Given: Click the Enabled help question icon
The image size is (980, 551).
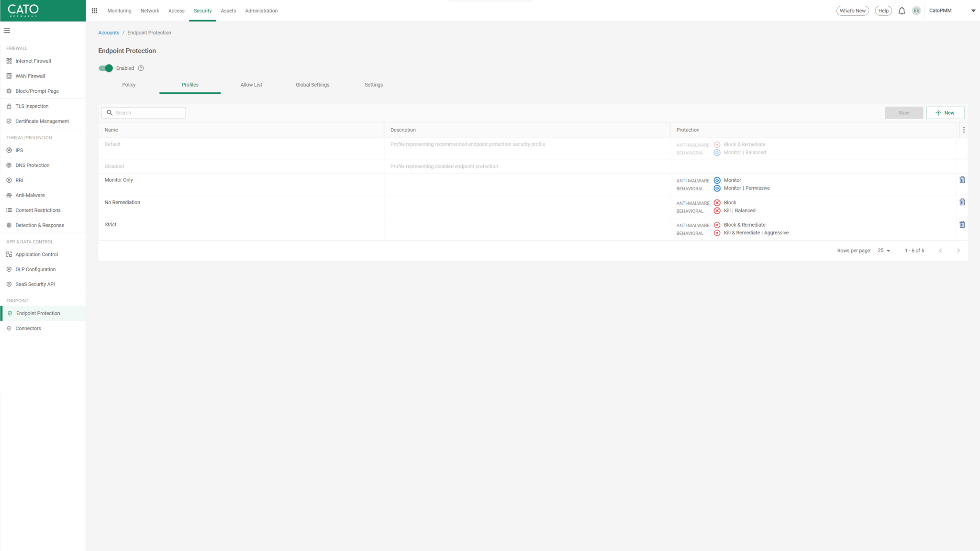Looking at the screenshot, I should tap(141, 68).
